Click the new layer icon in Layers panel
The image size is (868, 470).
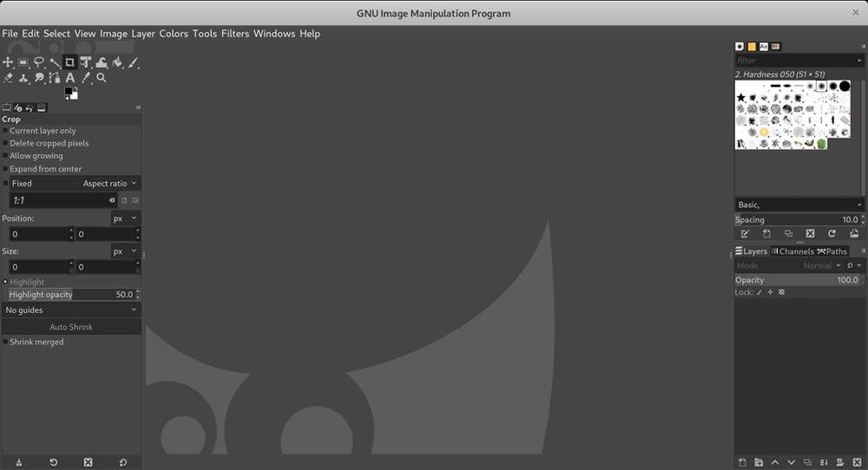point(742,462)
